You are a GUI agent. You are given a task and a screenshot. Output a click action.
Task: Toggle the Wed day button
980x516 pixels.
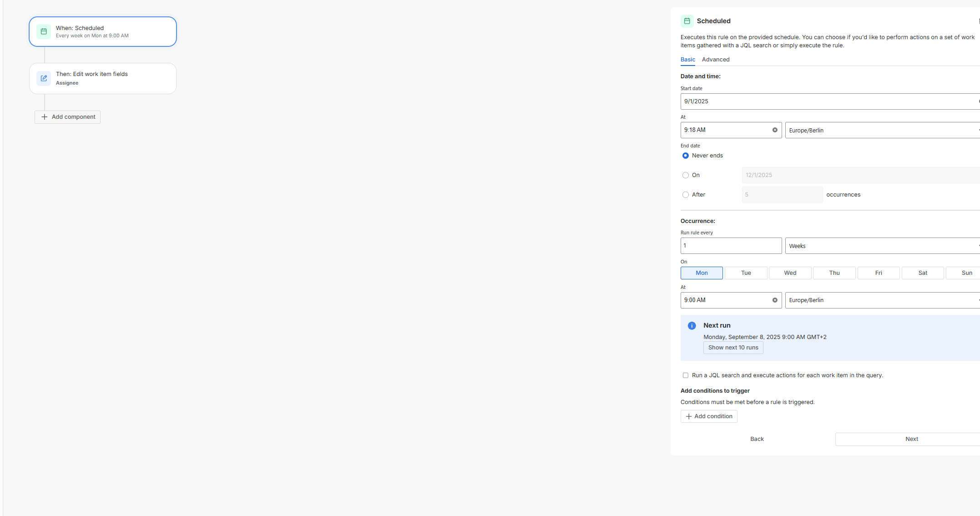tap(790, 273)
